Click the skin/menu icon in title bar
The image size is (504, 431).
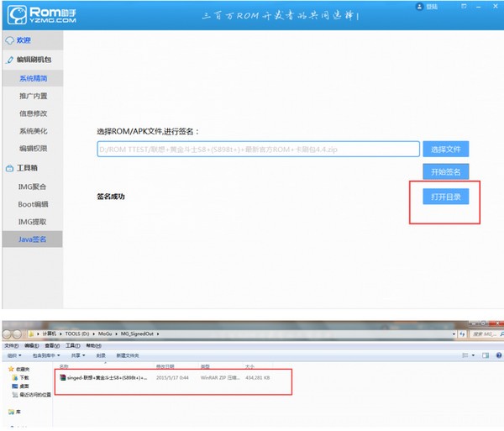click(x=464, y=6)
